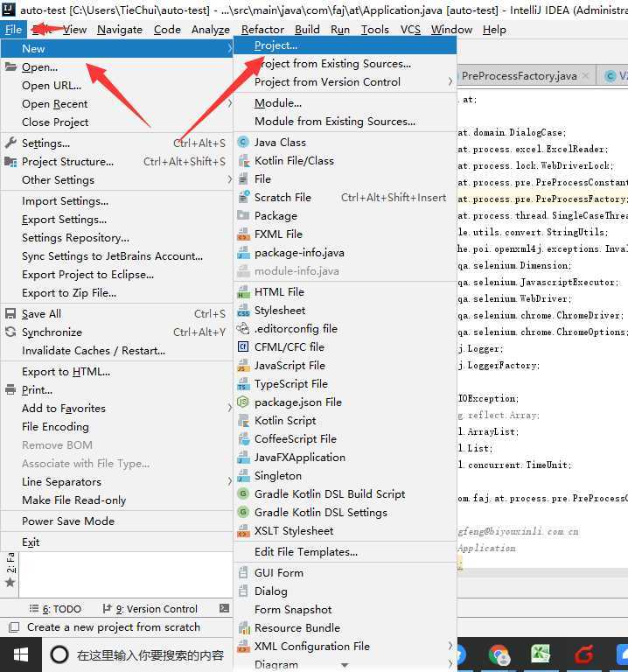Image resolution: width=628 pixels, height=672 pixels.
Task: Open the Navigate menu
Action: tap(120, 30)
